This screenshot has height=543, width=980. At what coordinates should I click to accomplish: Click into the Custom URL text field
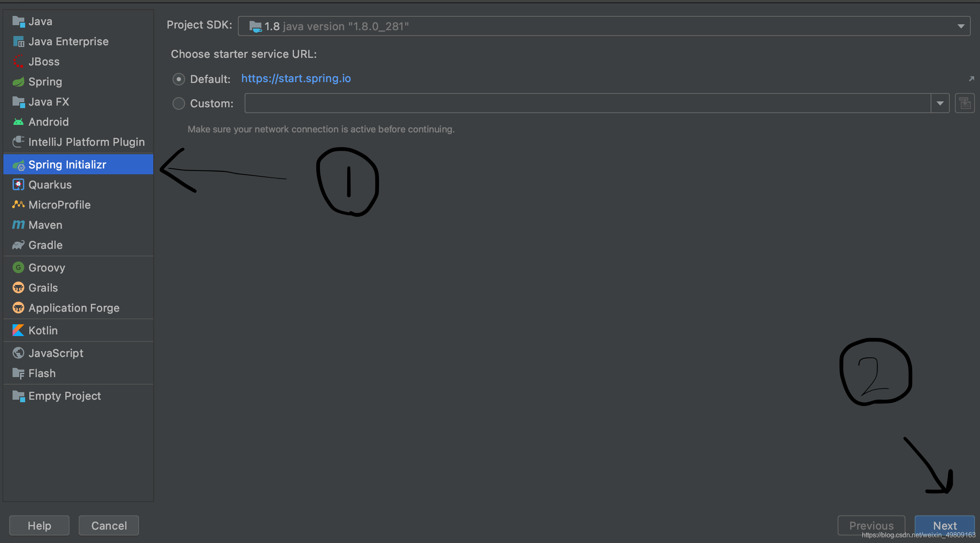588,103
